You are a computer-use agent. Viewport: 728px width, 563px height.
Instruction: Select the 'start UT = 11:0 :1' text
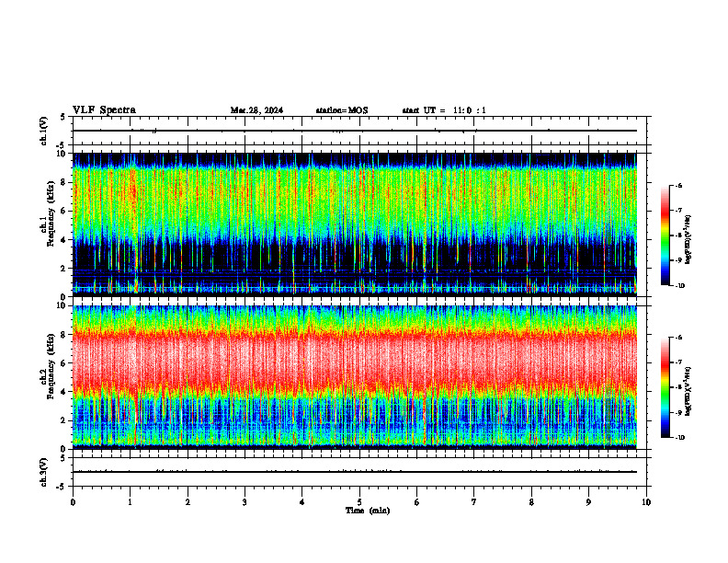[x=444, y=110]
